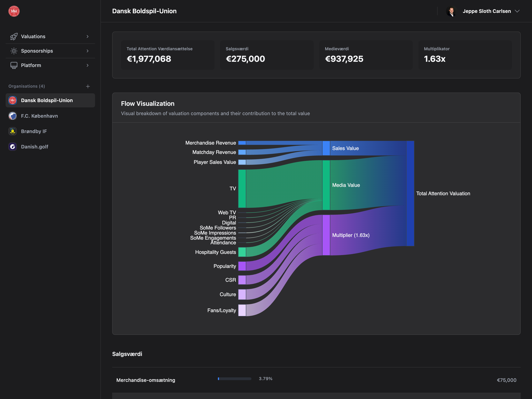Screen dimensions: 532x399
Task: Expand the Sponsorships menu chevron
Action: (88, 51)
